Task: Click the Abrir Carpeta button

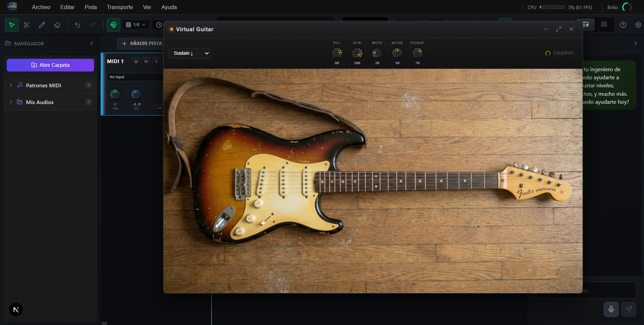Action: click(x=50, y=65)
